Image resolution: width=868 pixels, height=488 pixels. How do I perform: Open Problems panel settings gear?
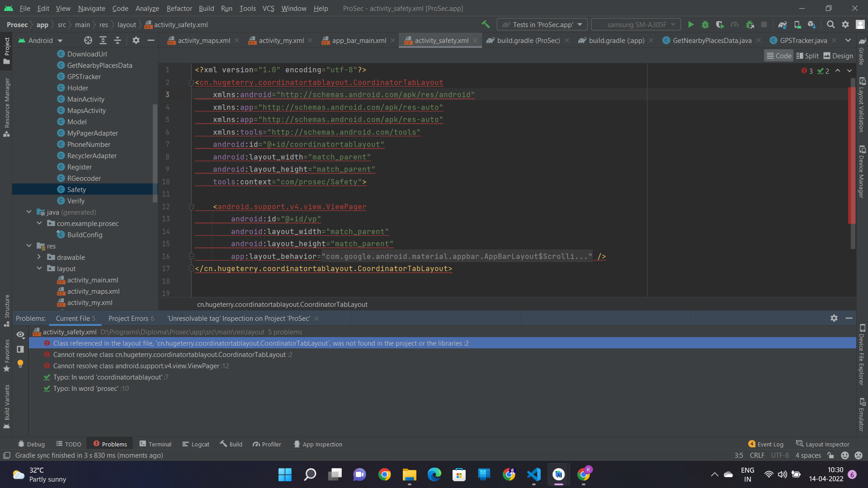(834, 318)
